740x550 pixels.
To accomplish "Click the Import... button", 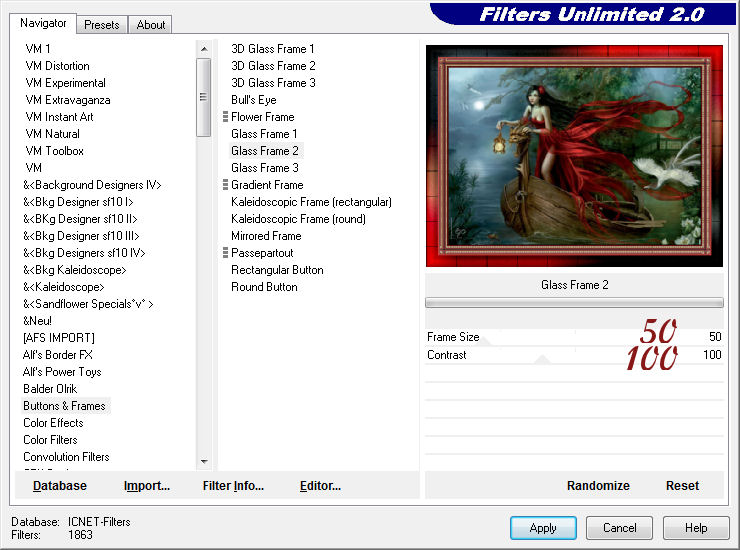I will tap(147, 485).
